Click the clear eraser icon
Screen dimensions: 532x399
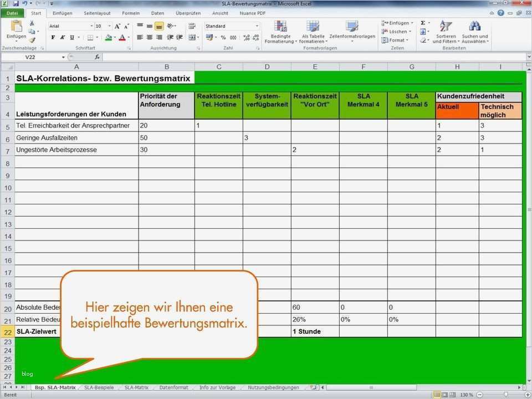423,40
